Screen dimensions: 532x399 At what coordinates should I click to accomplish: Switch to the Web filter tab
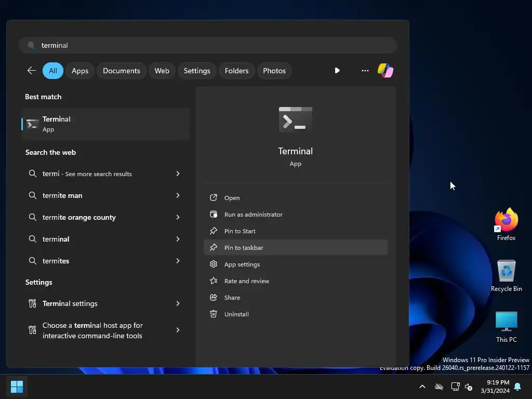pyautogui.click(x=162, y=71)
